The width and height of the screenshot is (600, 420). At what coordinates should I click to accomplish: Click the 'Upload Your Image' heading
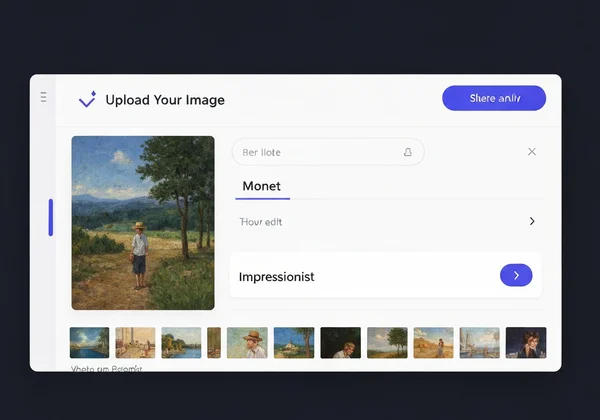(165, 100)
